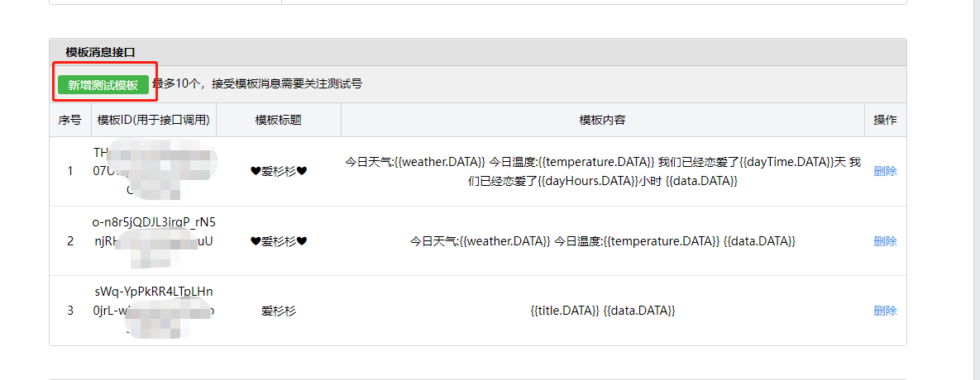
Task: Click the ♥爱杉杉♥ title in row 2
Action: (279, 241)
